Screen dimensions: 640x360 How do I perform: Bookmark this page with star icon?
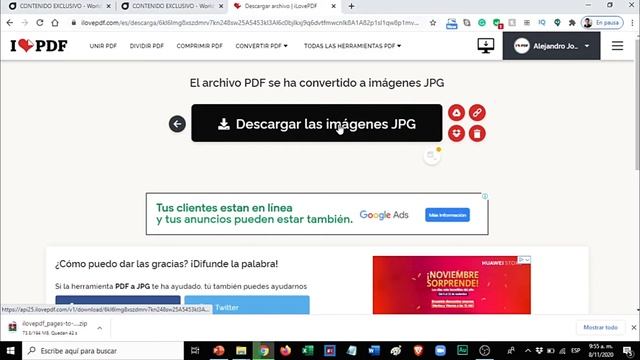coord(433,23)
